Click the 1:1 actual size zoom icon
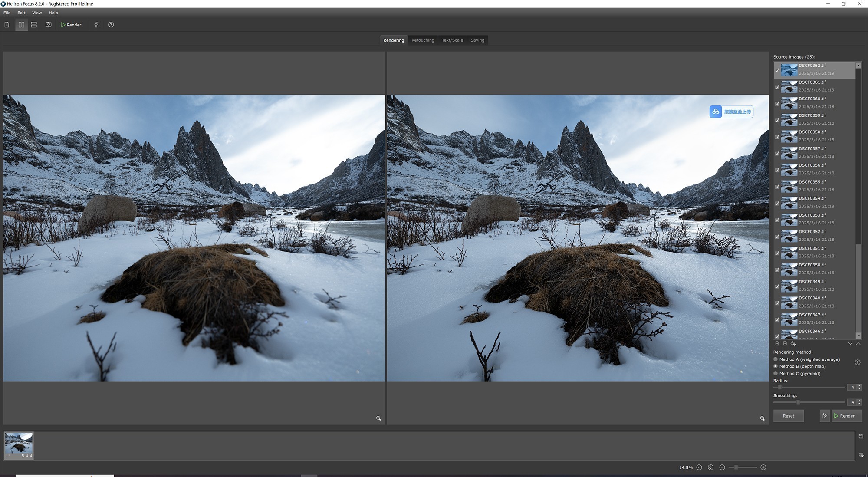Screen dimensions: 868x477 pos(699,467)
